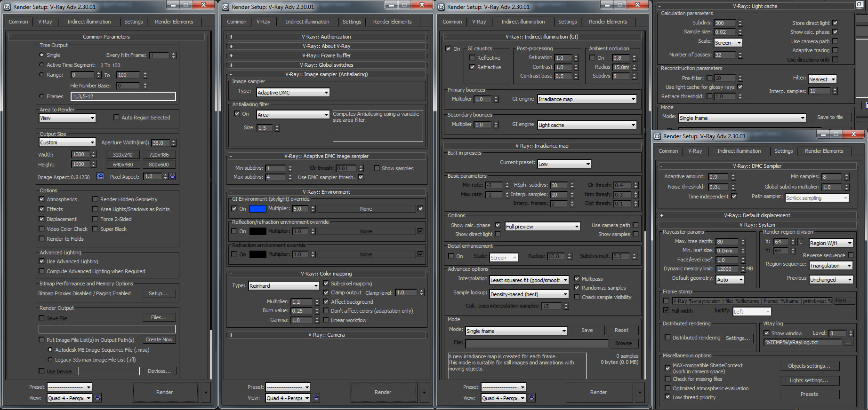
Task: Pick Reflection/refraction environment black color swatch
Action: pyautogui.click(x=257, y=231)
